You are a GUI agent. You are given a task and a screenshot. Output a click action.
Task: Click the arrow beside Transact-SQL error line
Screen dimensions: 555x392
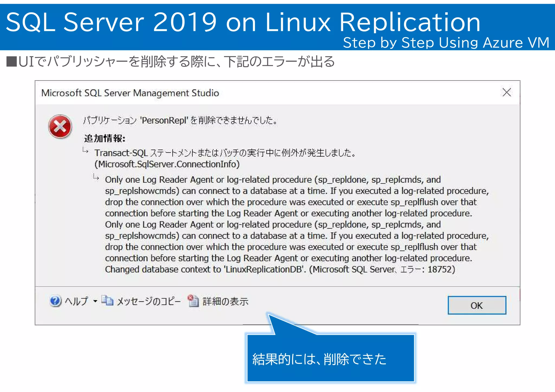coord(85,150)
